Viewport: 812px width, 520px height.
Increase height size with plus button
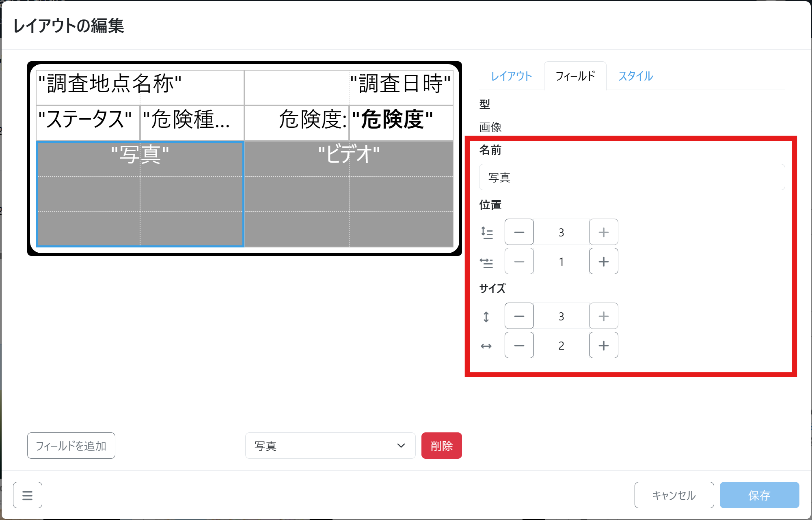pos(603,316)
